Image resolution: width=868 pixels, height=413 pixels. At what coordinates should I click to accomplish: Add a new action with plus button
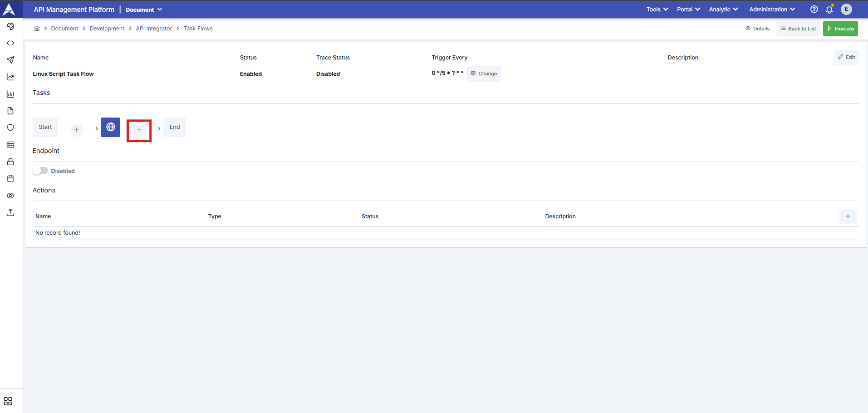[848, 216]
